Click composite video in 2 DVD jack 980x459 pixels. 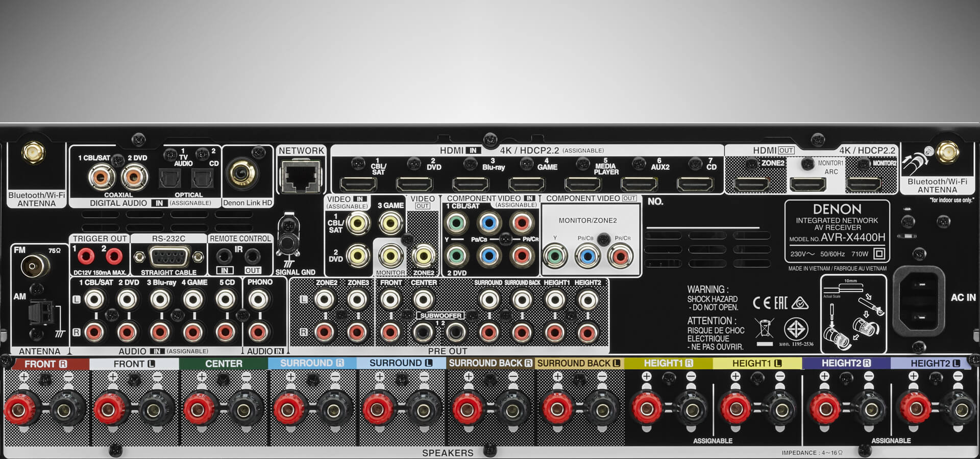pyautogui.click(x=357, y=256)
